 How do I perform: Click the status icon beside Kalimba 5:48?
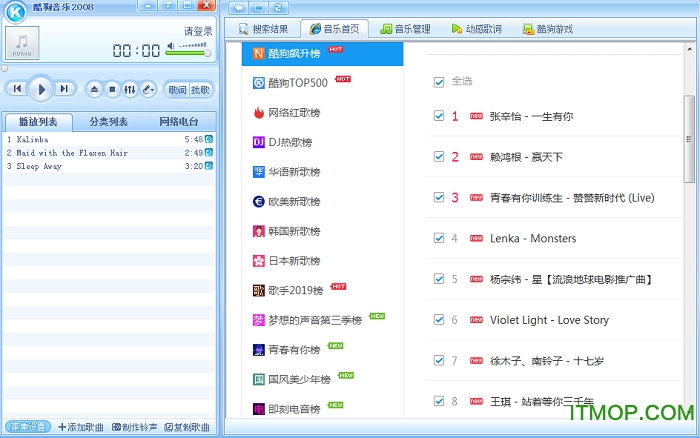209,139
